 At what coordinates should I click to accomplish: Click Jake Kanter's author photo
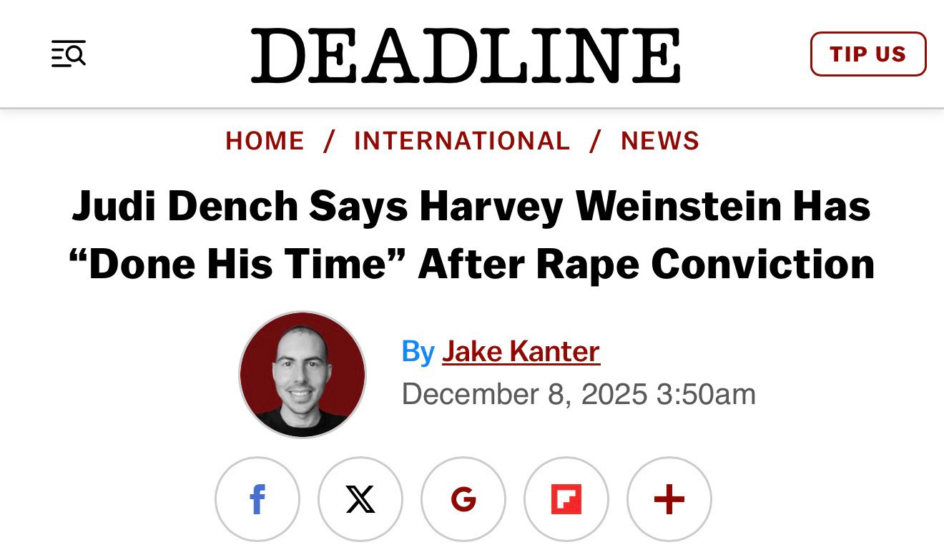pyautogui.click(x=303, y=374)
